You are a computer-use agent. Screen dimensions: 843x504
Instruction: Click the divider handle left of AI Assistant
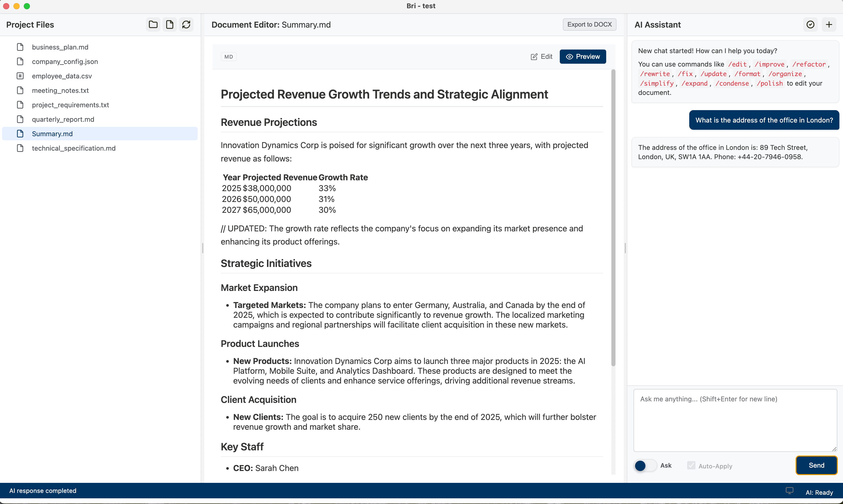click(x=625, y=248)
